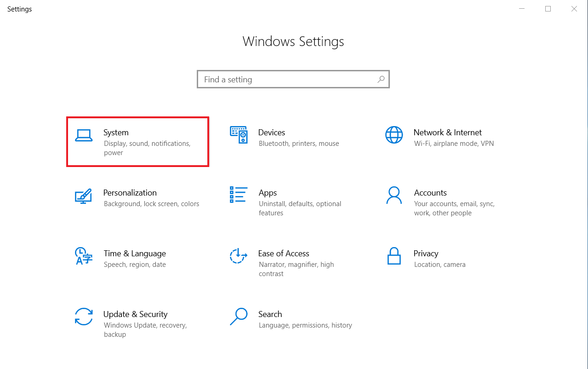Click the search icon inside Find a setting

click(381, 79)
